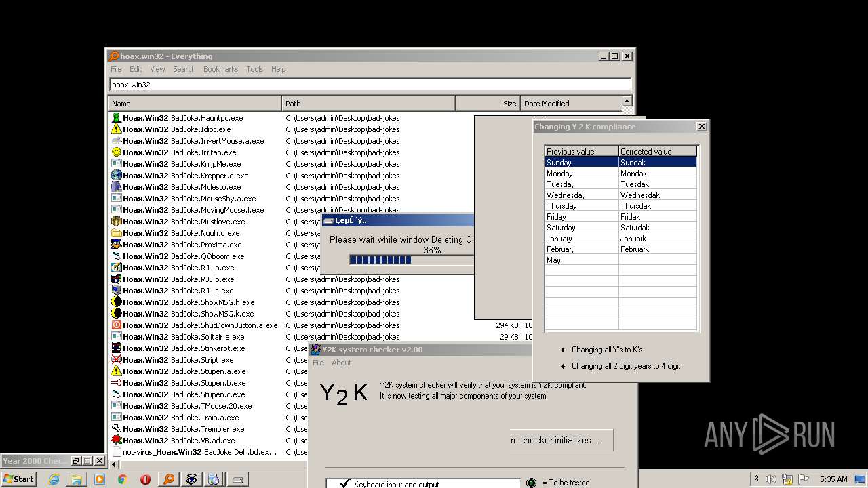Open the Edit menu in Everything
This screenshot has height=488, width=868.
[x=136, y=69]
